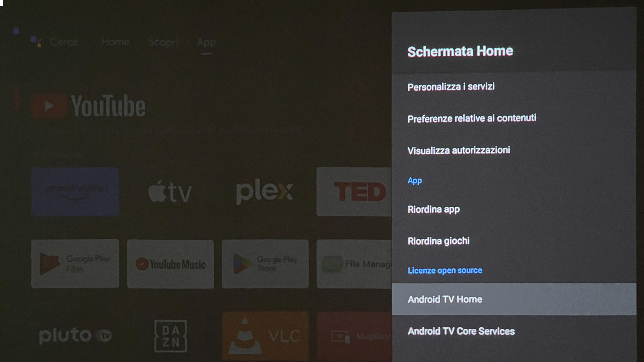Viewport: 644px width, 362px height.
Task: Open the YouTube Music app tile
Action: (170, 264)
